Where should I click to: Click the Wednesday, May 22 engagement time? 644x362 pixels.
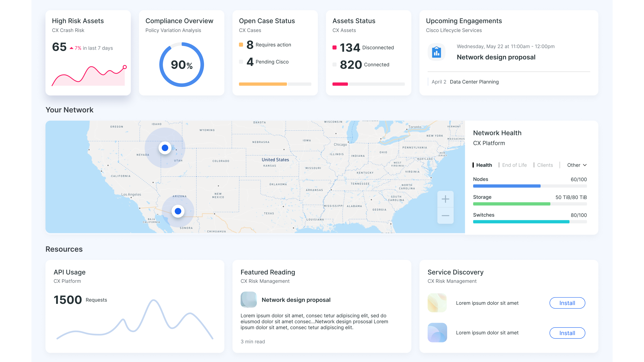coord(505,46)
